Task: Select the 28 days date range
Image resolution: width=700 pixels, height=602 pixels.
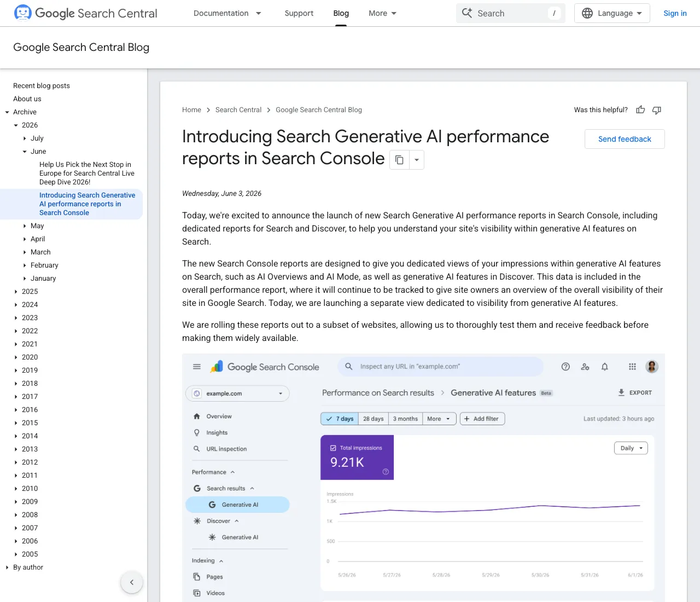Action: click(x=374, y=419)
